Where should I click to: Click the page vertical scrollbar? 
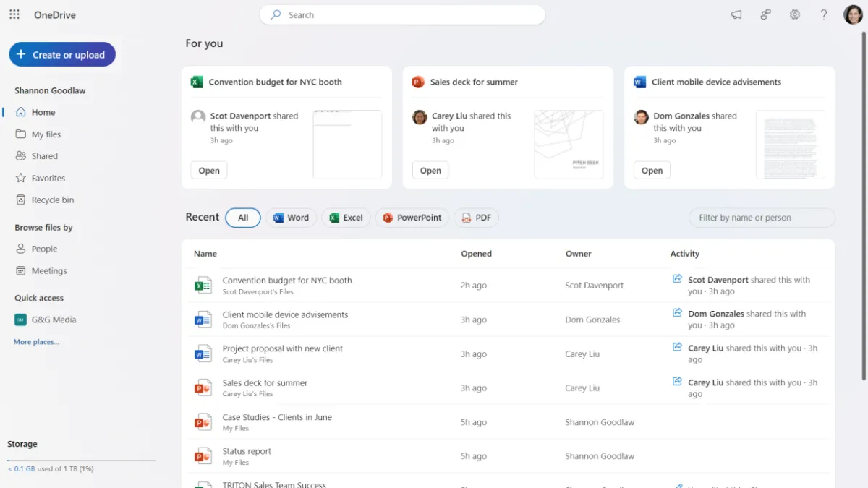[864, 207]
